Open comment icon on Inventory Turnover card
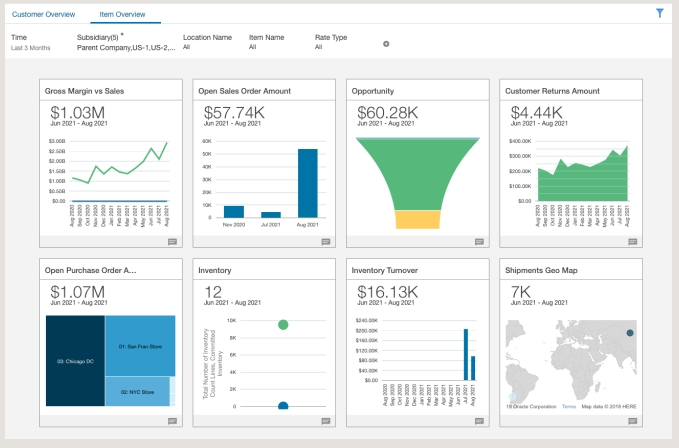 (479, 422)
